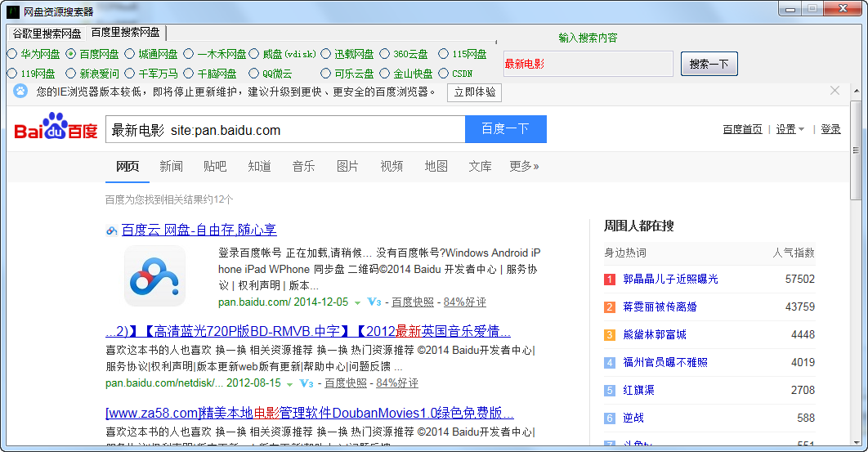Expand dropdown arrow after 2012-08-15 result URL
Viewport: 868px width, 452px height.
pyautogui.click(x=289, y=384)
